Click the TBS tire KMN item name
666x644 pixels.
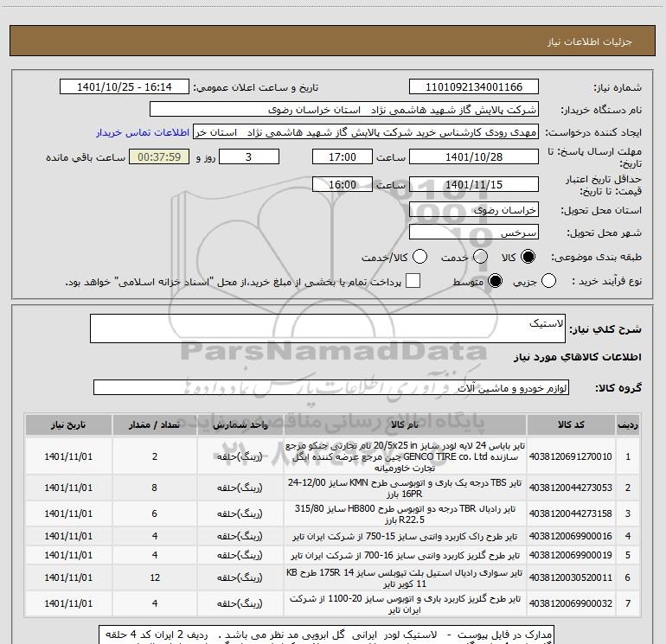(405, 488)
